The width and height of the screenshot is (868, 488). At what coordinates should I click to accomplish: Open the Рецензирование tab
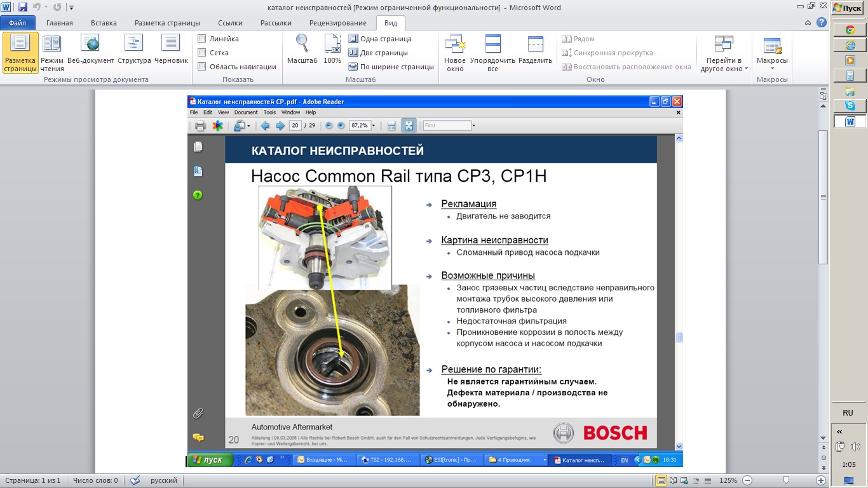click(337, 23)
